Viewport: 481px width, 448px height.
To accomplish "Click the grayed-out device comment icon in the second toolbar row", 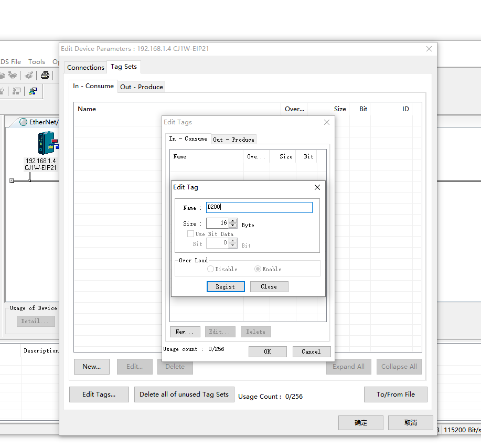I will [17, 91].
